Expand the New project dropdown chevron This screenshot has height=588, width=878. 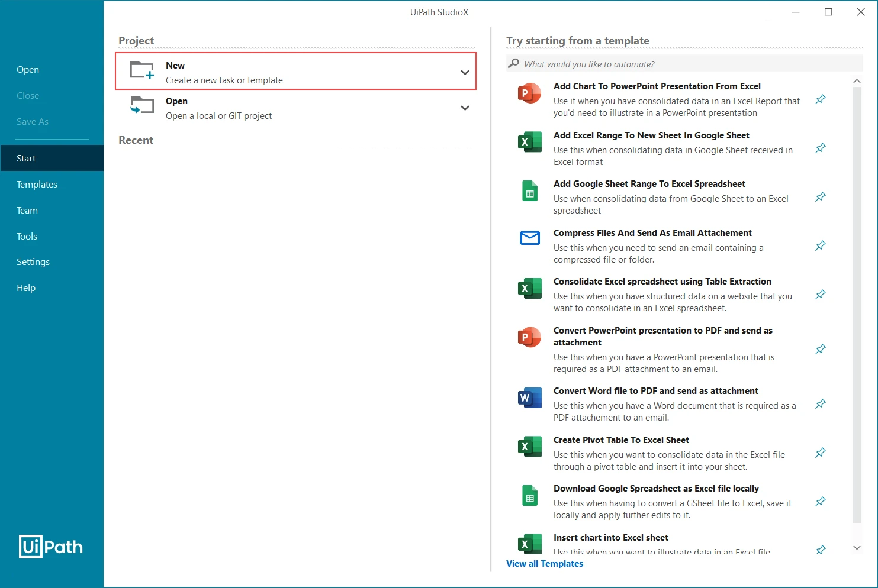465,73
